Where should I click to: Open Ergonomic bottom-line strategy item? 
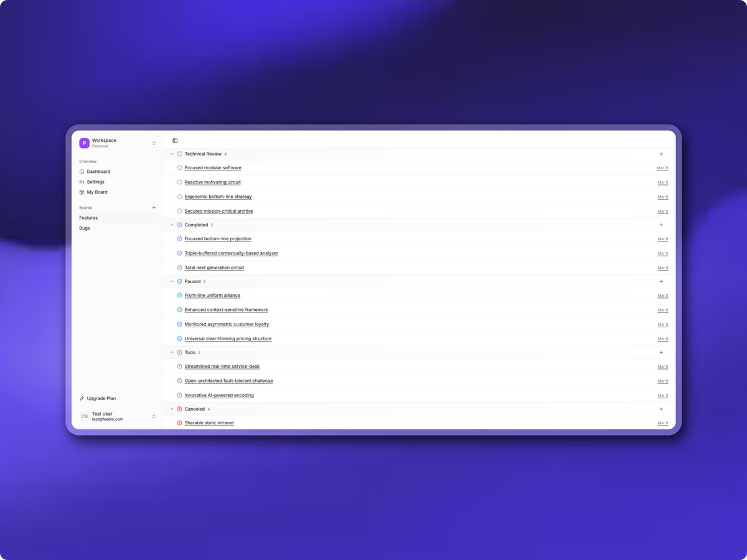click(218, 197)
